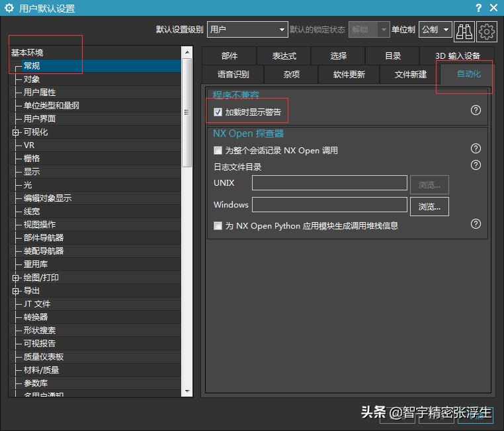The image size is (504, 431).
Task: Click help icon beside 为整个会话记录 NX Open 调用
Action: point(476,148)
